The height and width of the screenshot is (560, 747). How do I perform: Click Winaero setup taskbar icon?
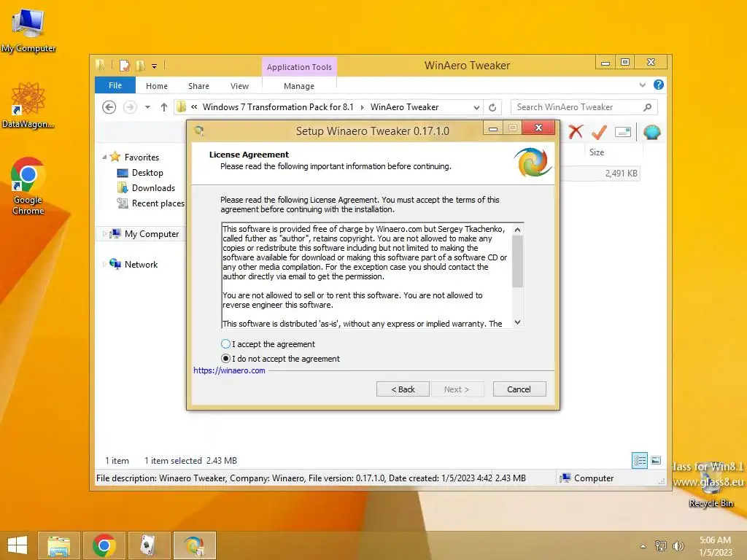(194, 545)
